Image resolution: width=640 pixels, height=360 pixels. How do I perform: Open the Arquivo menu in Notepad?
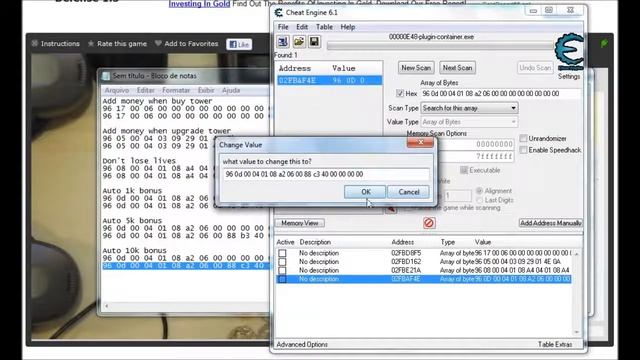(x=117, y=90)
